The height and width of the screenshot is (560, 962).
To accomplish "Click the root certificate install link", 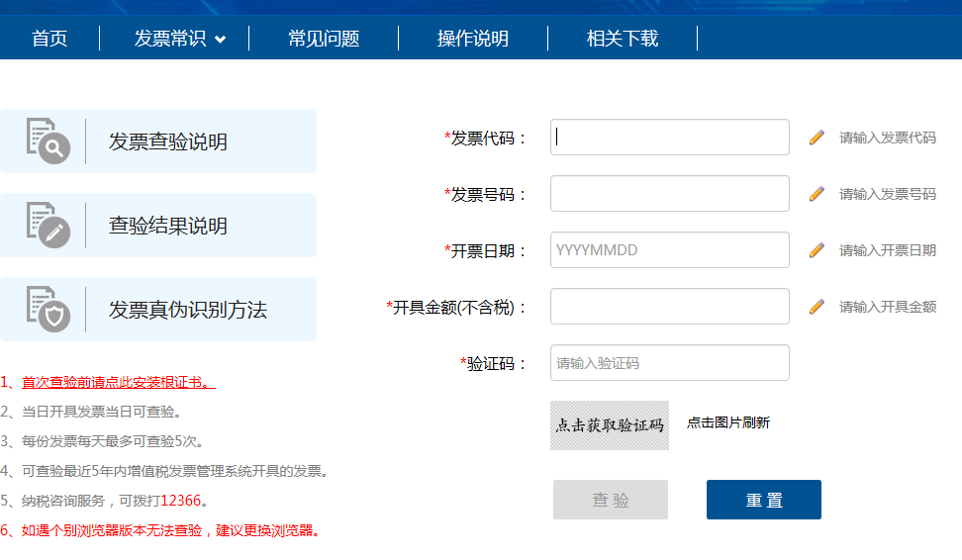I will [118, 382].
